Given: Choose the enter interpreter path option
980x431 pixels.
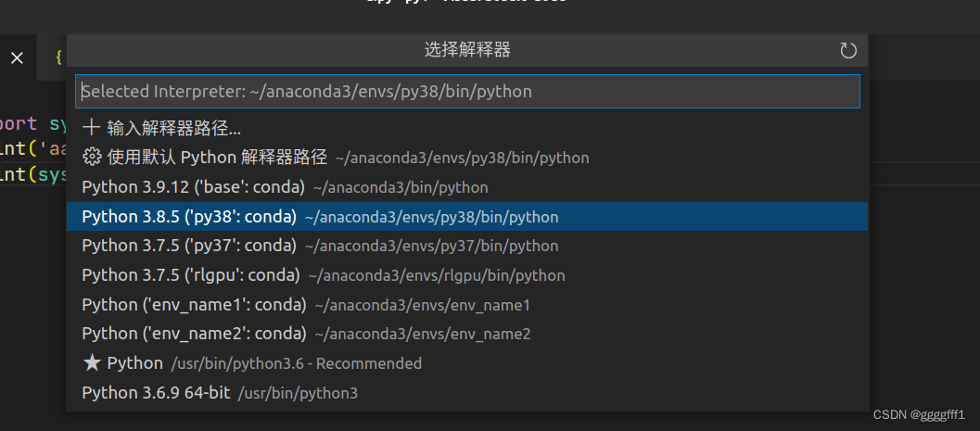Looking at the screenshot, I should 467,129.
